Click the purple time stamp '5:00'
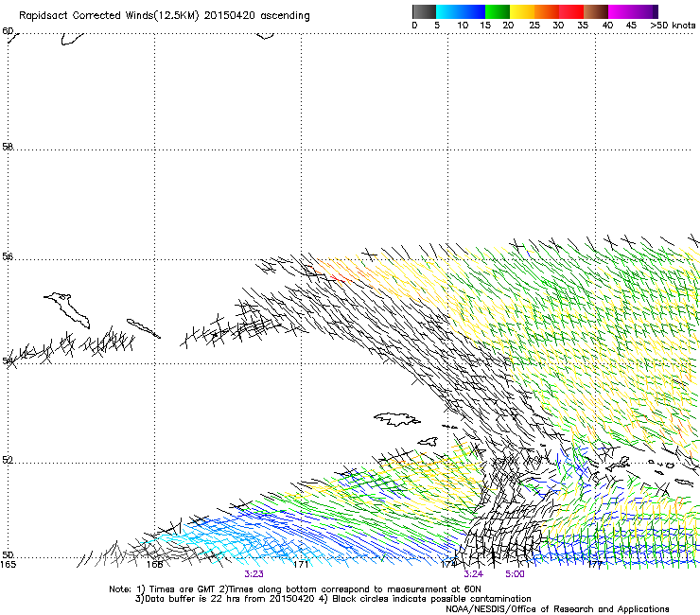This screenshot has height=615, width=700. (515, 574)
